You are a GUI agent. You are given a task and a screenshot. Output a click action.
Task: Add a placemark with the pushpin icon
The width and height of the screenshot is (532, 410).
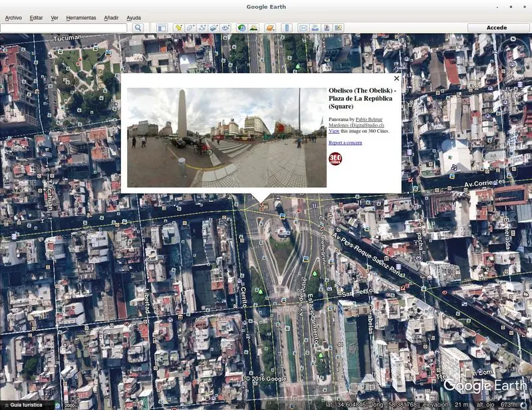[x=178, y=28]
